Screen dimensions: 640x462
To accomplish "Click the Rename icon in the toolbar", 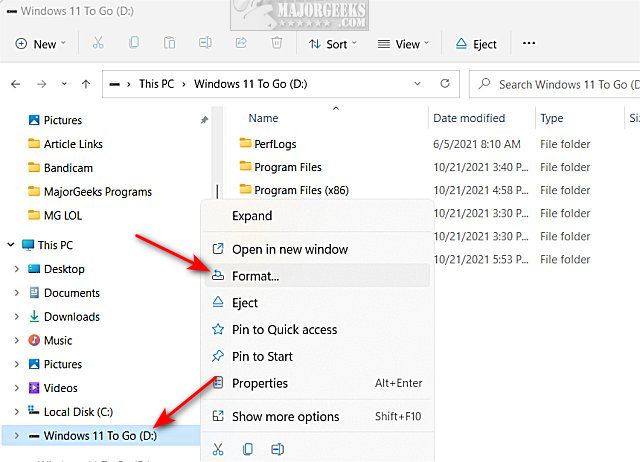I will pyautogui.click(x=205, y=43).
